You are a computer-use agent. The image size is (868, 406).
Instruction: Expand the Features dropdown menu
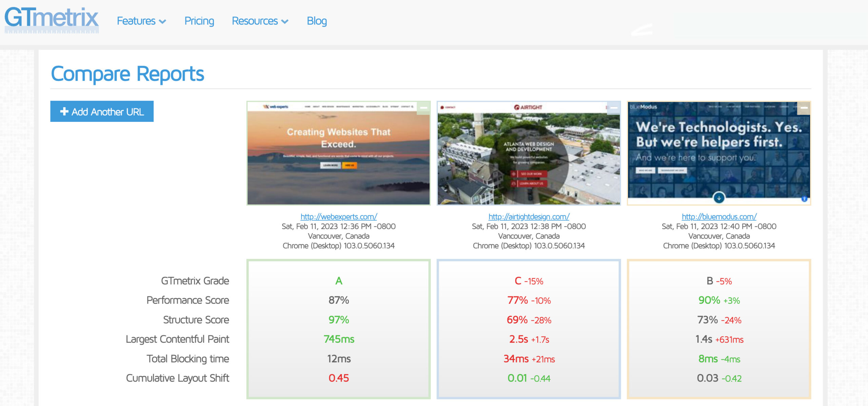point(136,21)
